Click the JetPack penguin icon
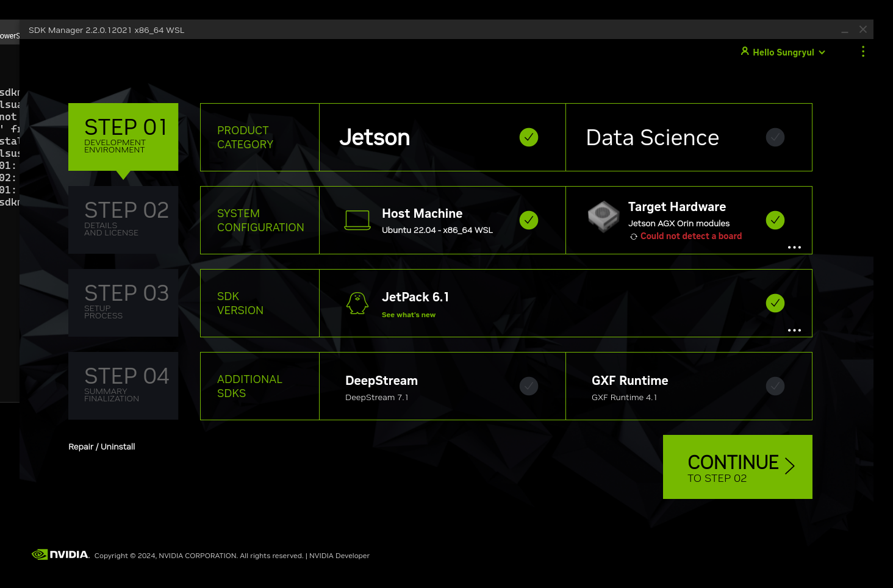The image size is (893, 588). [357, 303]
